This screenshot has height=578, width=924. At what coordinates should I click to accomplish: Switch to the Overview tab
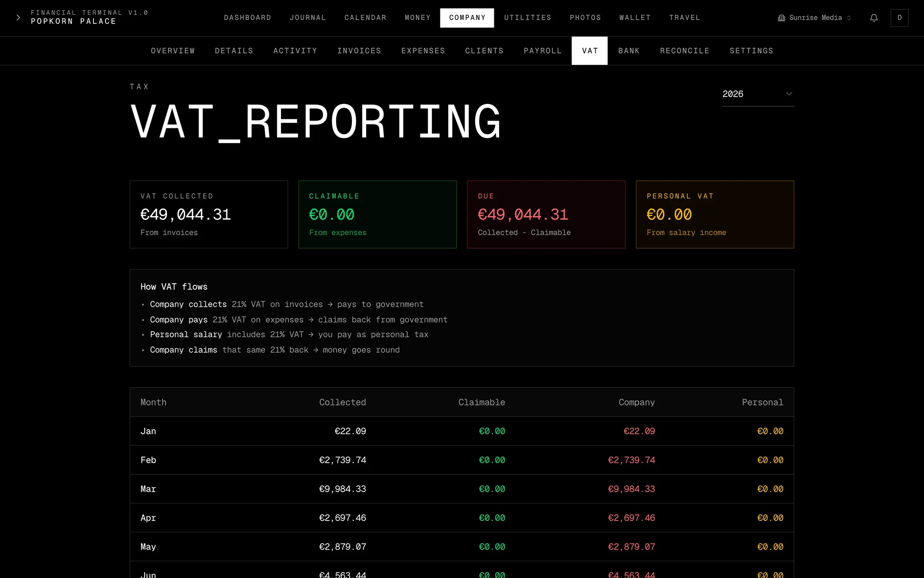pos(173,51)
